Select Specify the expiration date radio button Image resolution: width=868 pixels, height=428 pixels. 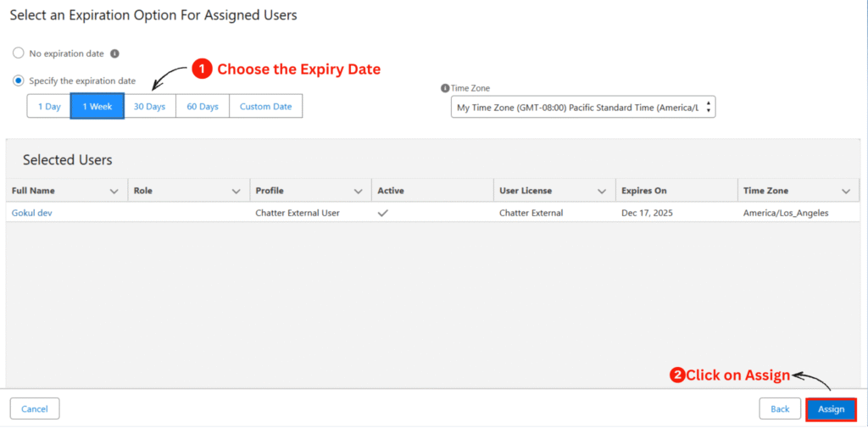(19, 81)
